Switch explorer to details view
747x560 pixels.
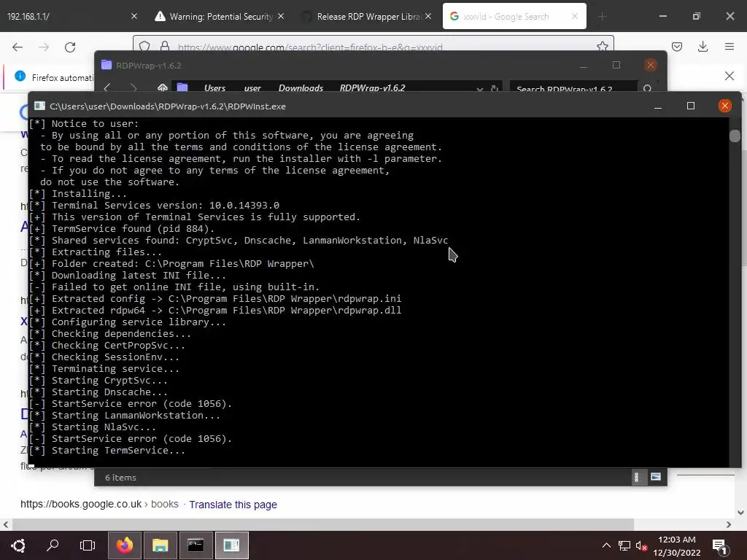pyautogui.click(x=637, y=477)
